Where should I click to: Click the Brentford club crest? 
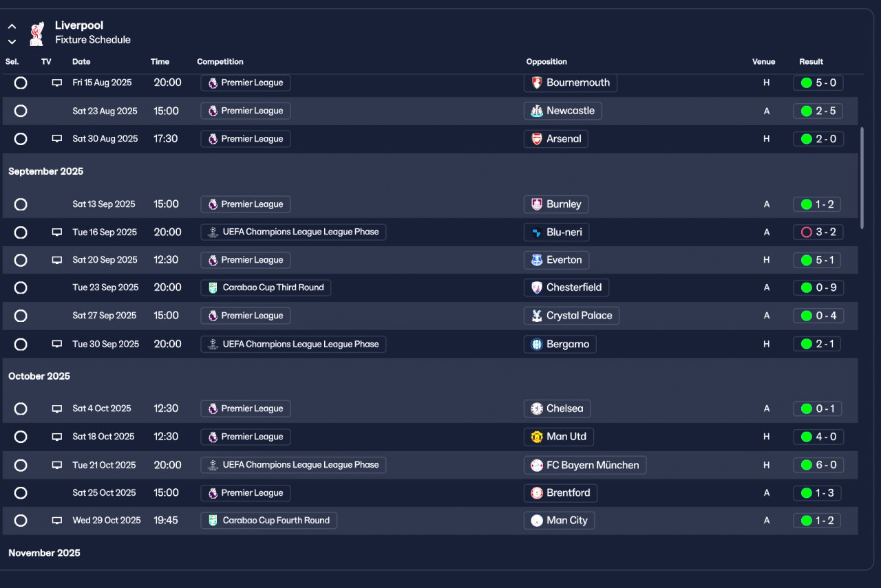pos(537,493)
